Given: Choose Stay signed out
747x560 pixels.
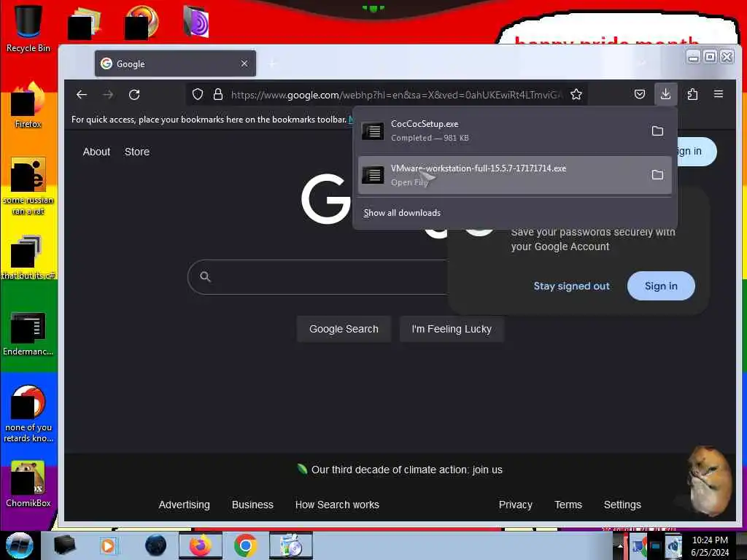Looking at the screenshot, I should click(571, 286).
